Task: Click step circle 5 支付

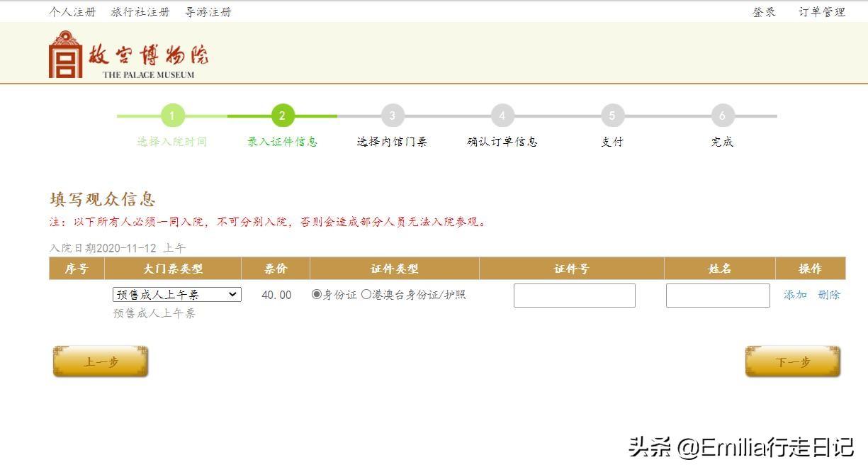Action: pyautogui.click(x=611, y=115)
